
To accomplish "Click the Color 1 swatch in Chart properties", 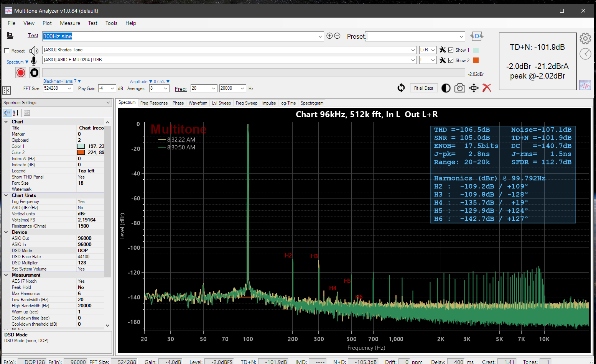I will (81, 146).
